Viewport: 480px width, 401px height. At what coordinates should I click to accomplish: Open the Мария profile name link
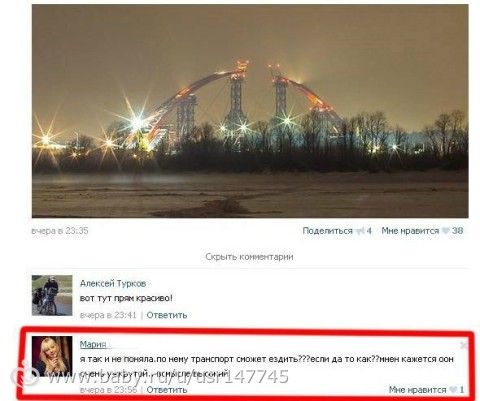point(93,344)
